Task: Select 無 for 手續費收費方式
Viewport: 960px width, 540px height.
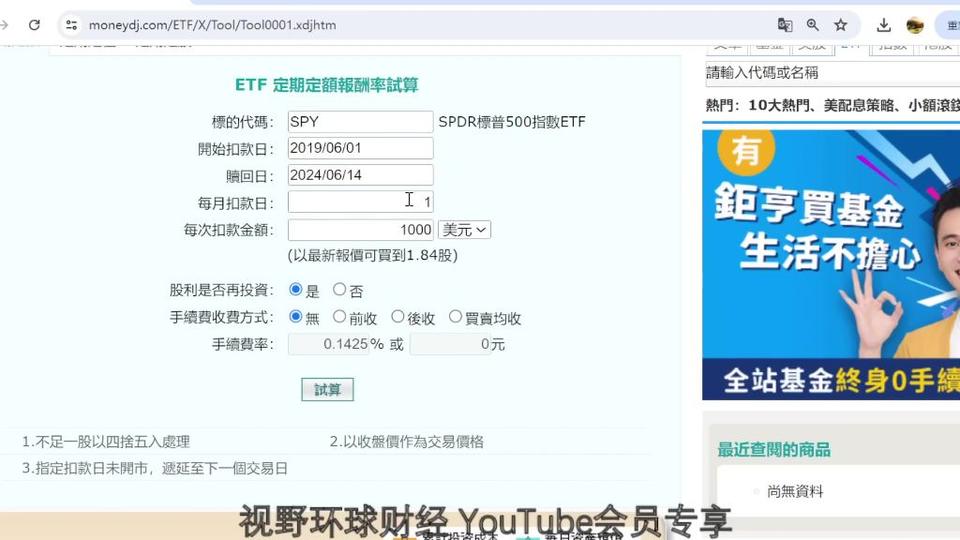Action: 296,317
